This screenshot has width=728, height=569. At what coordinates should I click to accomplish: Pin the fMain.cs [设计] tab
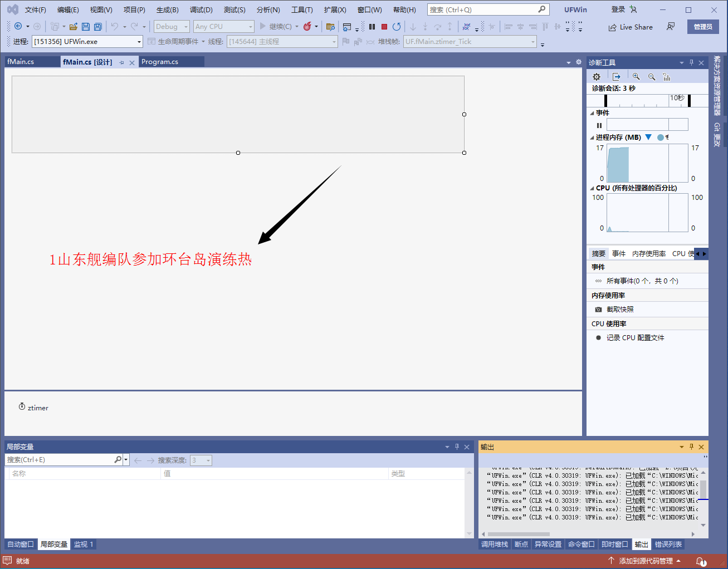pos(122,62)
